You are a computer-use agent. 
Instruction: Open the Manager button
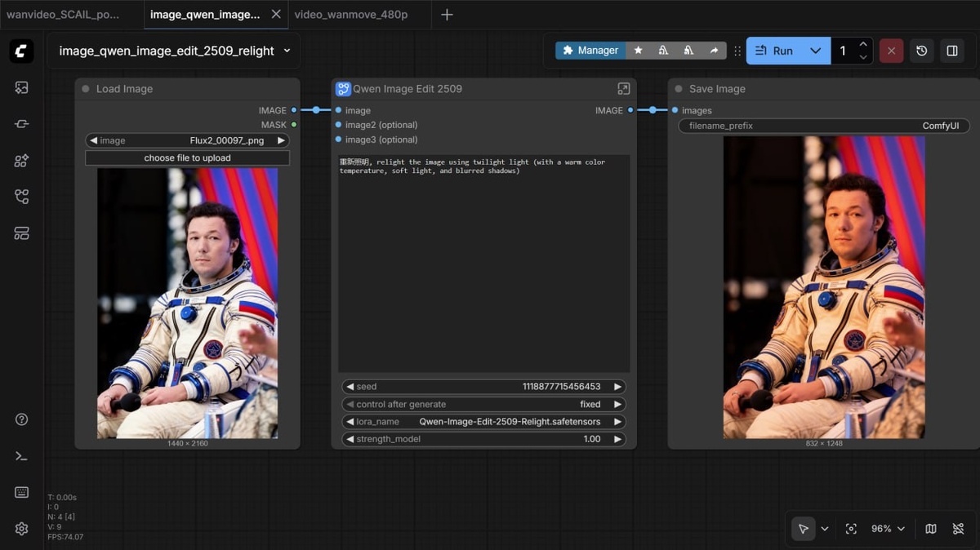(x=590, y=51)
